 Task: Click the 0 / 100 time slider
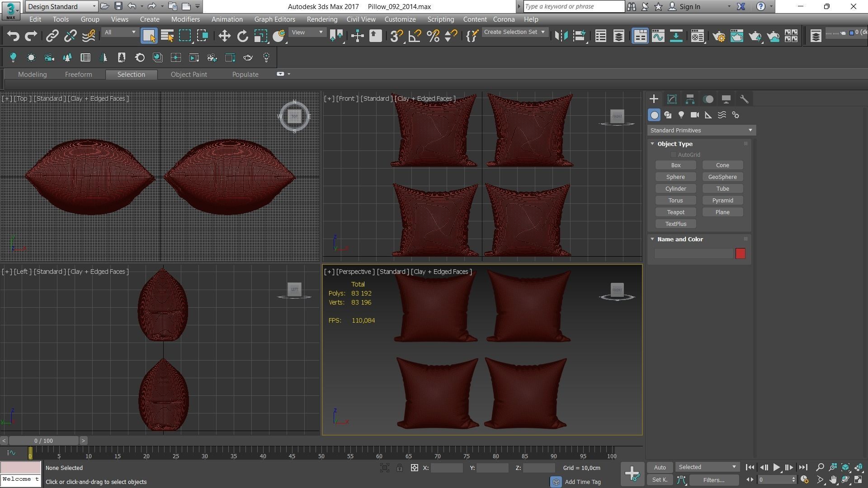43,441
